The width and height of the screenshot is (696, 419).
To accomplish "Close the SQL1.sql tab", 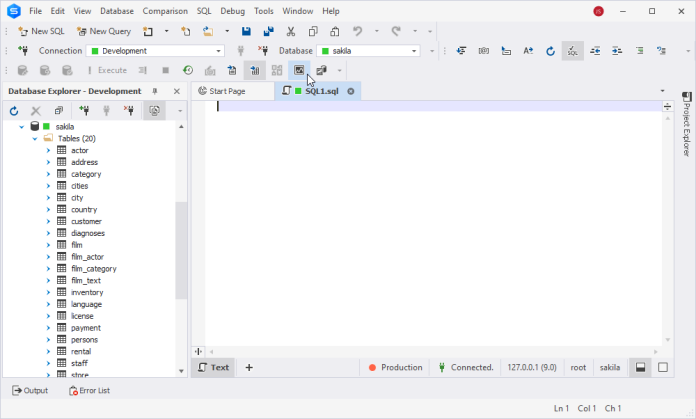I will click(x=351, y=91).
